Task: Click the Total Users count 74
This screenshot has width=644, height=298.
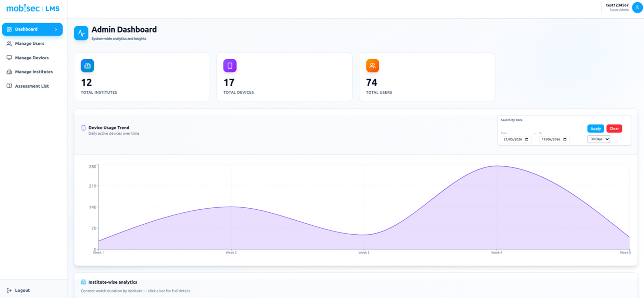Action: click(372, 83)
